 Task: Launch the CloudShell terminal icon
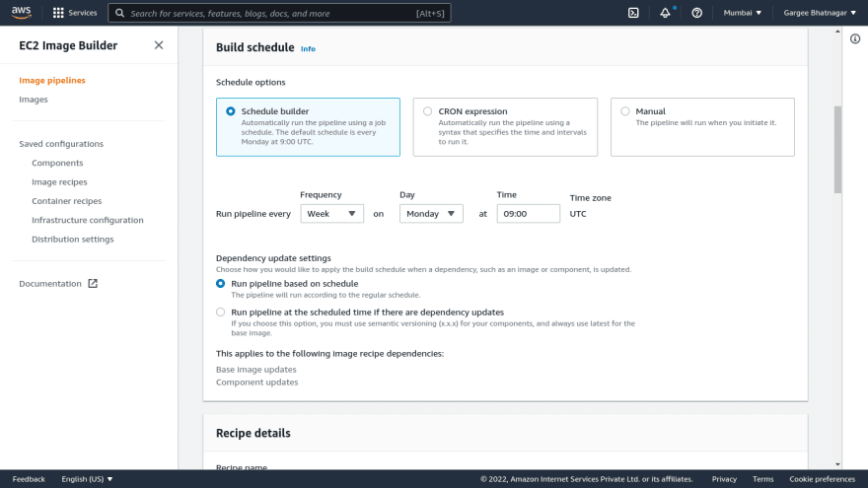tap(633, 13)
